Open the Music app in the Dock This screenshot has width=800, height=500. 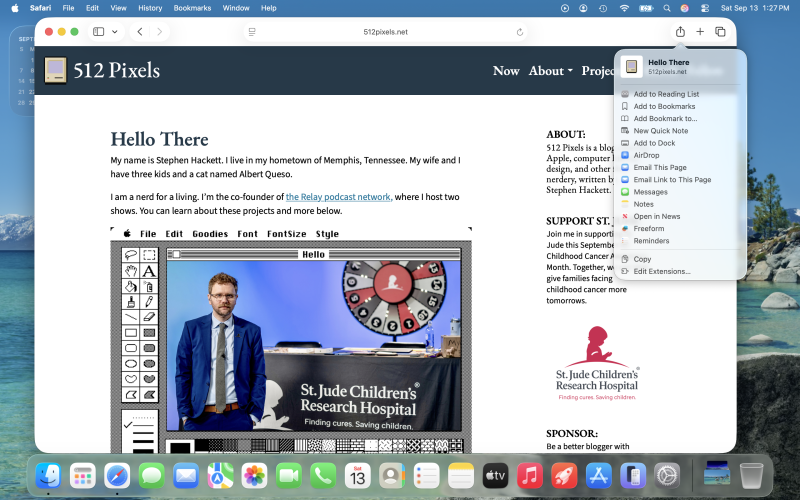531,475
